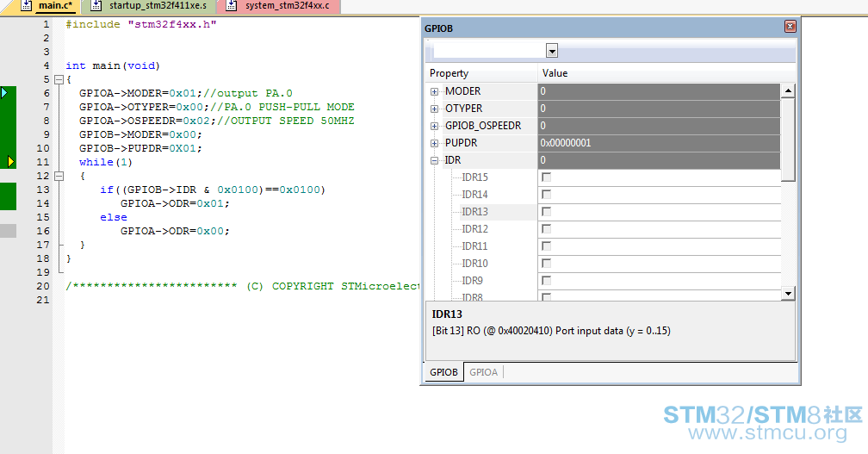Click the PUPDR value 0x00000001
The width and height of the screenshot is (868, 454).
pyautogui.click(x=566, y=143)
